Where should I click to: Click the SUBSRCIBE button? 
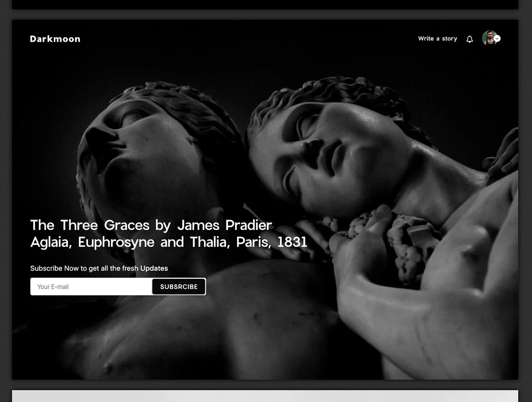179,287
